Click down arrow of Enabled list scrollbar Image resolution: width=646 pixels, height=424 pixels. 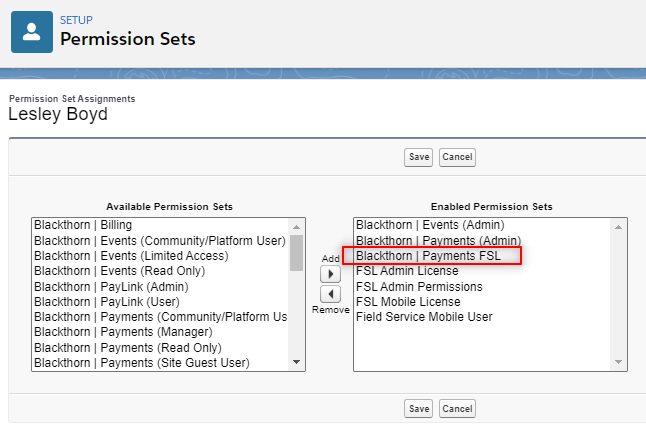[618, 362]
